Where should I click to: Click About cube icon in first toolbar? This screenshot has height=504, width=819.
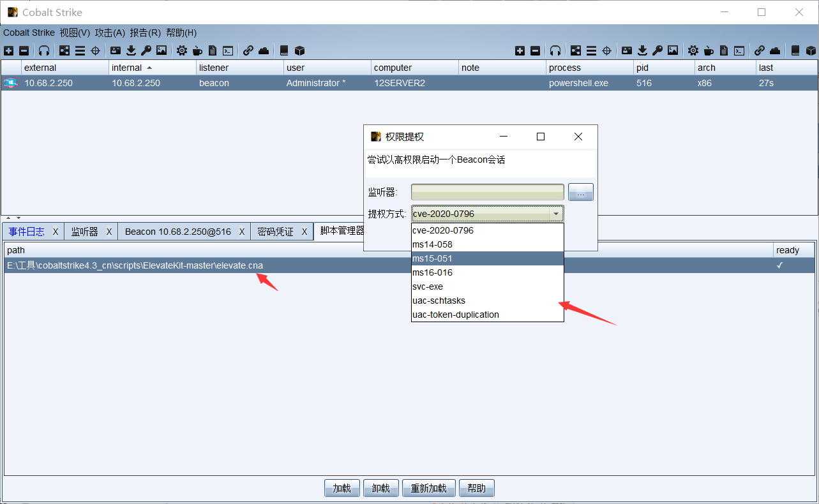click(x=299, y=50)
